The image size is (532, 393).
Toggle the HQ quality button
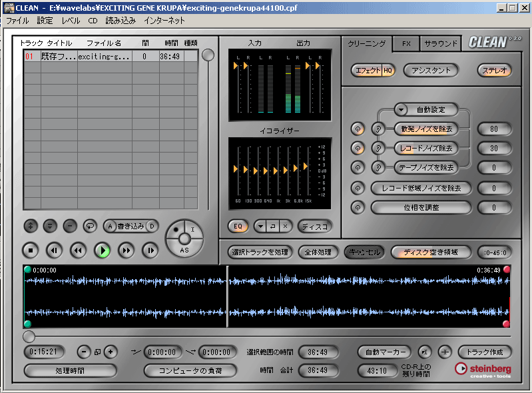tap(388, 71)
